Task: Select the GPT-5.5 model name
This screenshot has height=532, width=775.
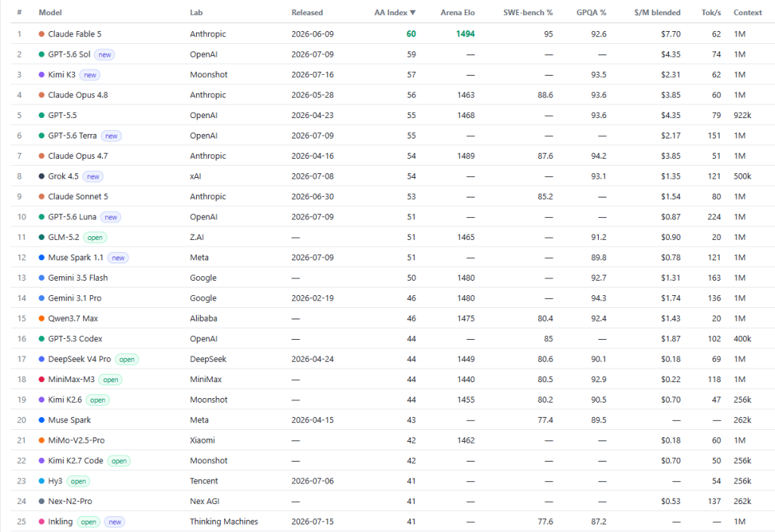Action: click(x=62, y=115)
